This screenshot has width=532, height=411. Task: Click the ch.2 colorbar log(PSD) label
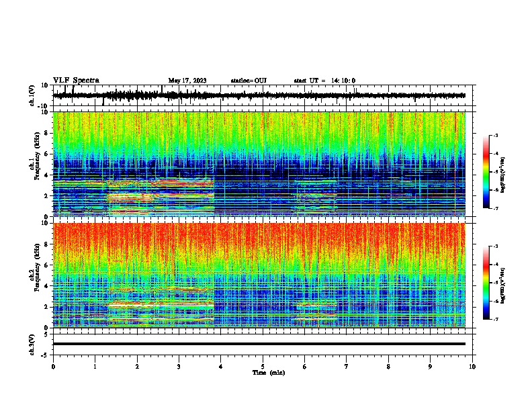click(503, 285)
